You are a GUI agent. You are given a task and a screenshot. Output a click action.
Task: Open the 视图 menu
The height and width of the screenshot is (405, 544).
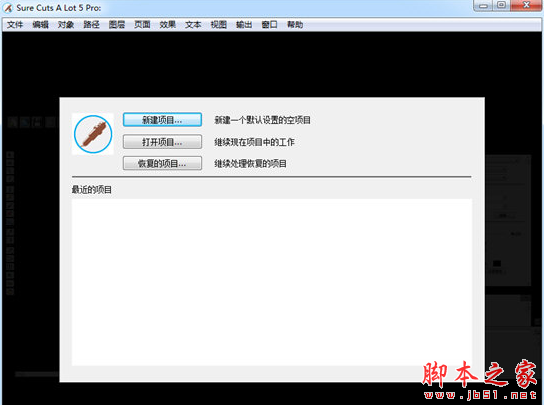tap(219, 25)
